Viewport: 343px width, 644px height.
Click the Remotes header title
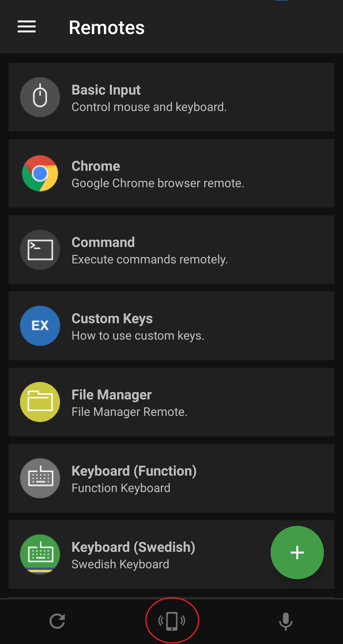107,27
